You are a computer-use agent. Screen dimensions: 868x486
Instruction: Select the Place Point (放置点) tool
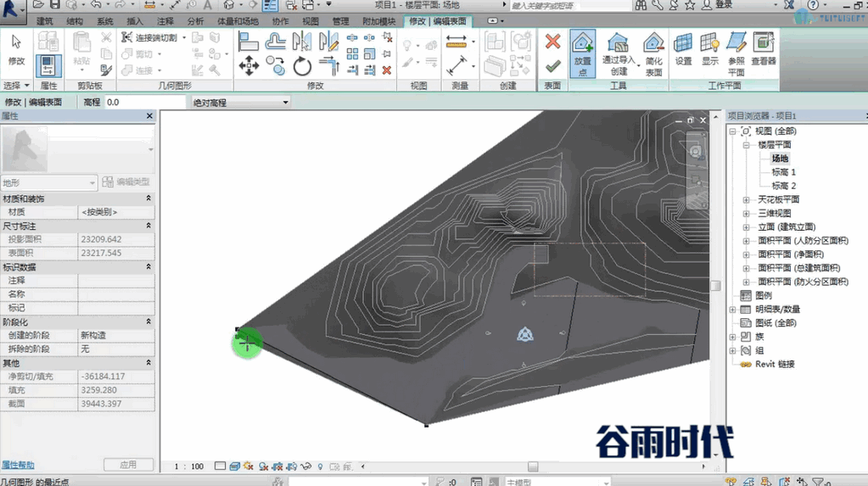(582, 53)
